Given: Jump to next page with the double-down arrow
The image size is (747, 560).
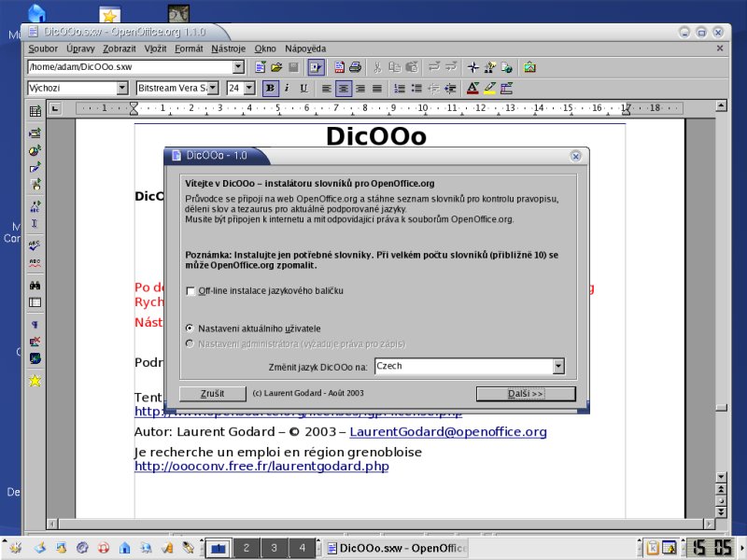Looking at the screenshot, I should coord(721,511).
